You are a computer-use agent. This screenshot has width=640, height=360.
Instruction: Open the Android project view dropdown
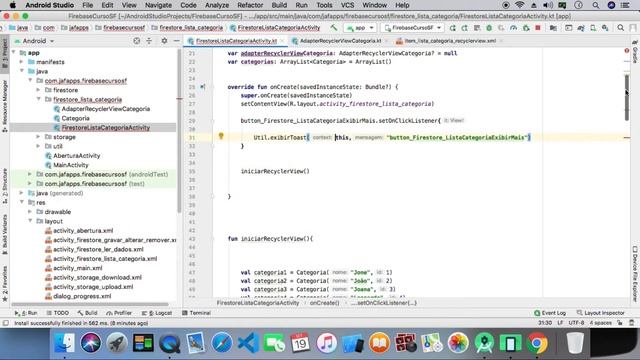(x=34, y=41)
